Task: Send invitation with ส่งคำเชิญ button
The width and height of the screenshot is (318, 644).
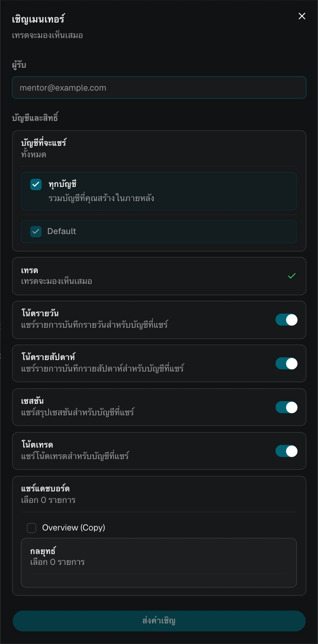Action: coord(159,621)
